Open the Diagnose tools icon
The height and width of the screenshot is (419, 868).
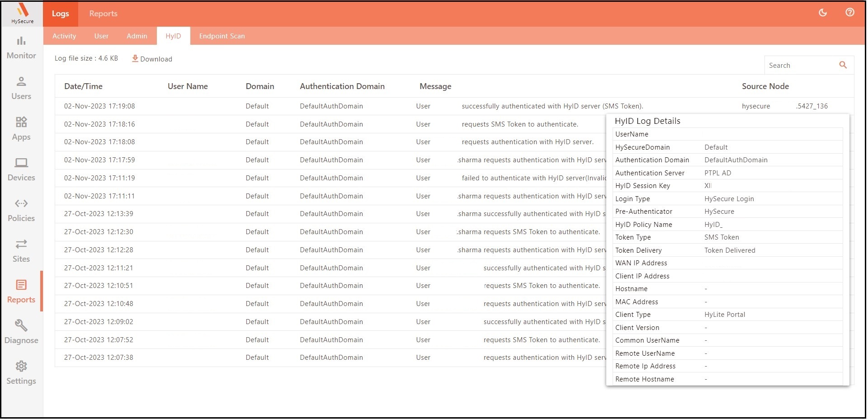21,332
